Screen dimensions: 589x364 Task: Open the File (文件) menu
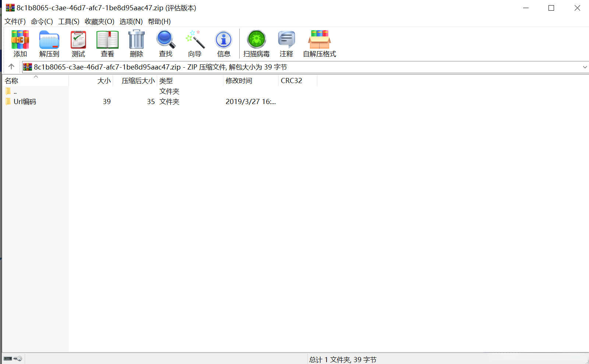15,21
